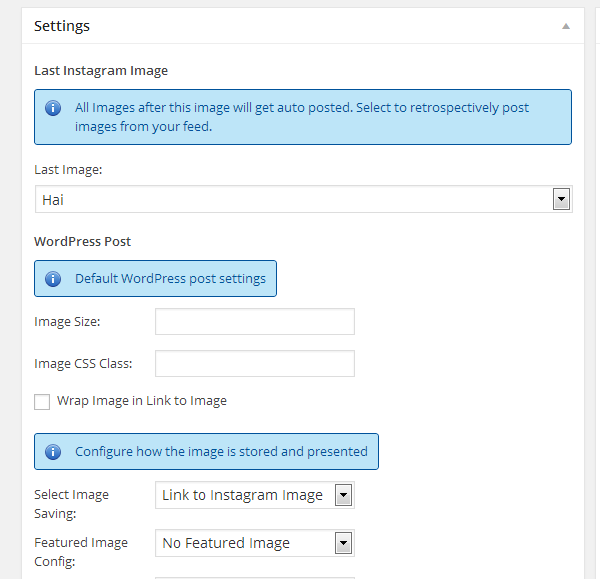This screenshot has width=600, height=579.
Task: Collapse the Settings panel with triangle arrow
Action: tap(566, 26)
